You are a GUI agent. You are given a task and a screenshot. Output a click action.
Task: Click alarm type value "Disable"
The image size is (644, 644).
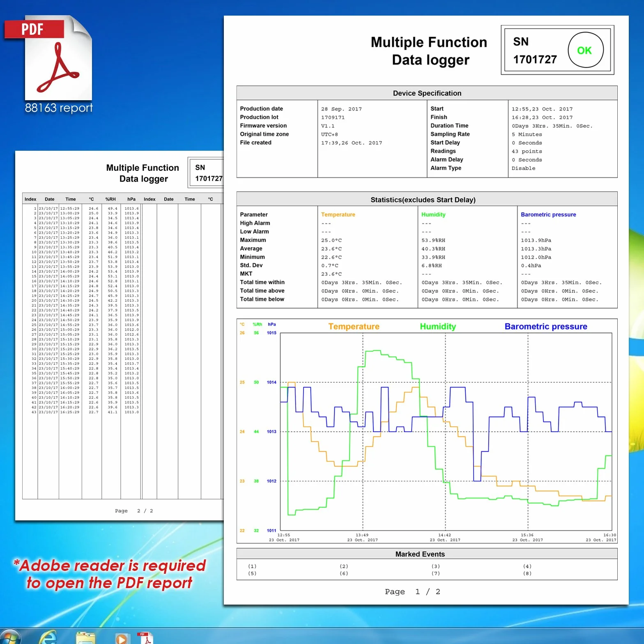click(523, 168)
